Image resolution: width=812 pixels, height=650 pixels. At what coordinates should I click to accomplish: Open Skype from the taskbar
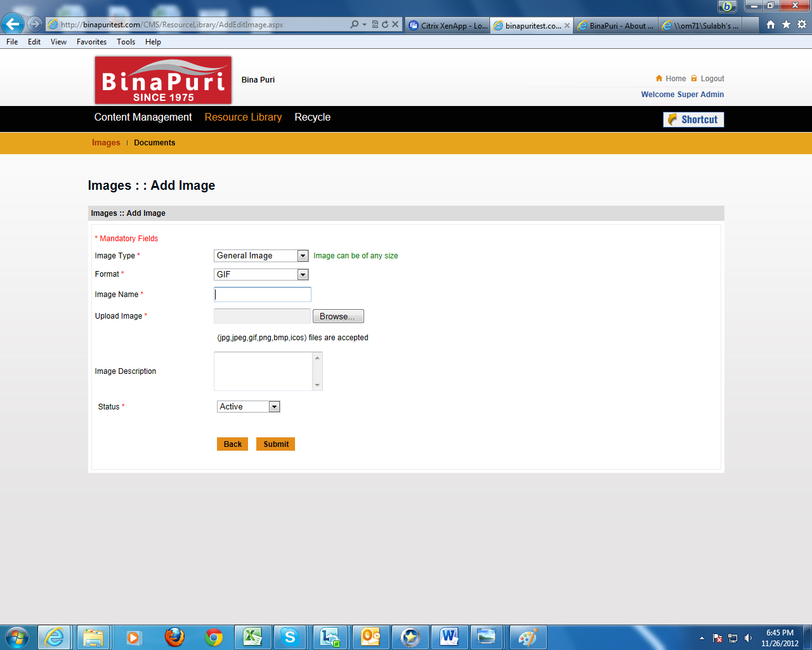(290, 637)
